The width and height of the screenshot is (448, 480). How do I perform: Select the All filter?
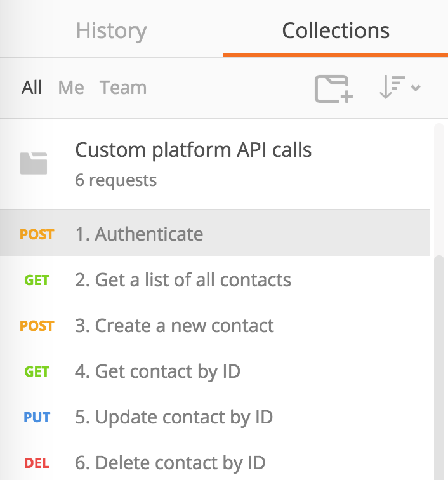(32, 88)
